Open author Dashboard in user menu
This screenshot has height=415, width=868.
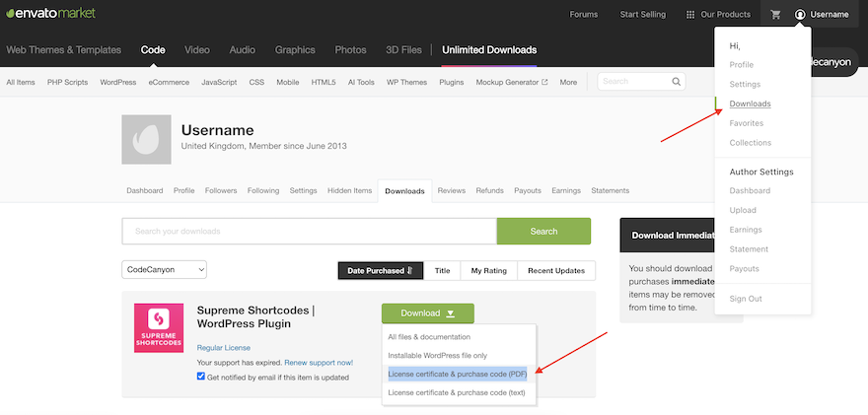click(750, 190)
